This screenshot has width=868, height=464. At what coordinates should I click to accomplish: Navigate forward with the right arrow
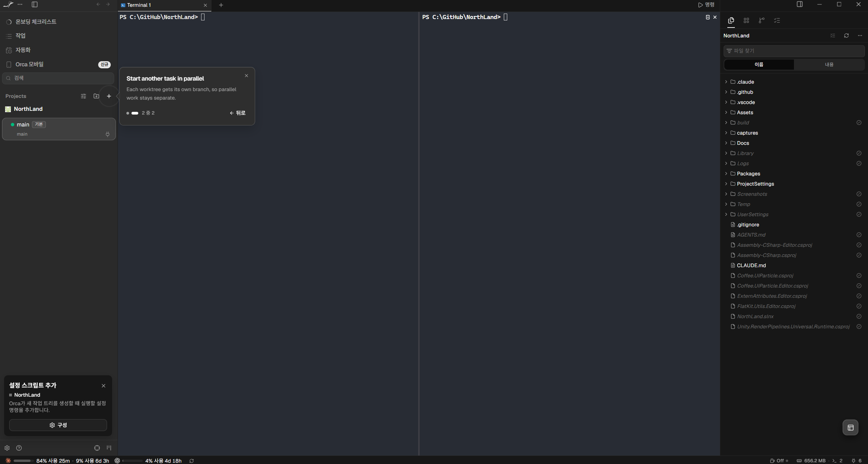[x=108, y=4]
